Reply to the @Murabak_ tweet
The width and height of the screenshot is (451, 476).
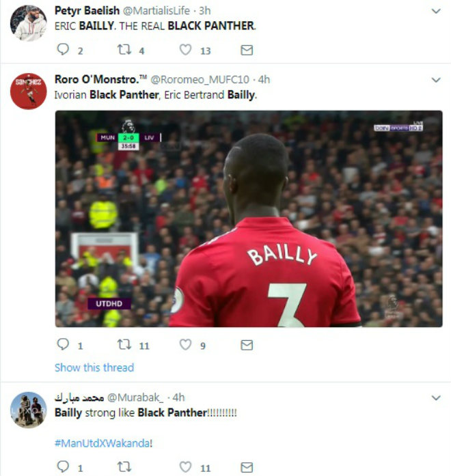(x=63, y=467)
